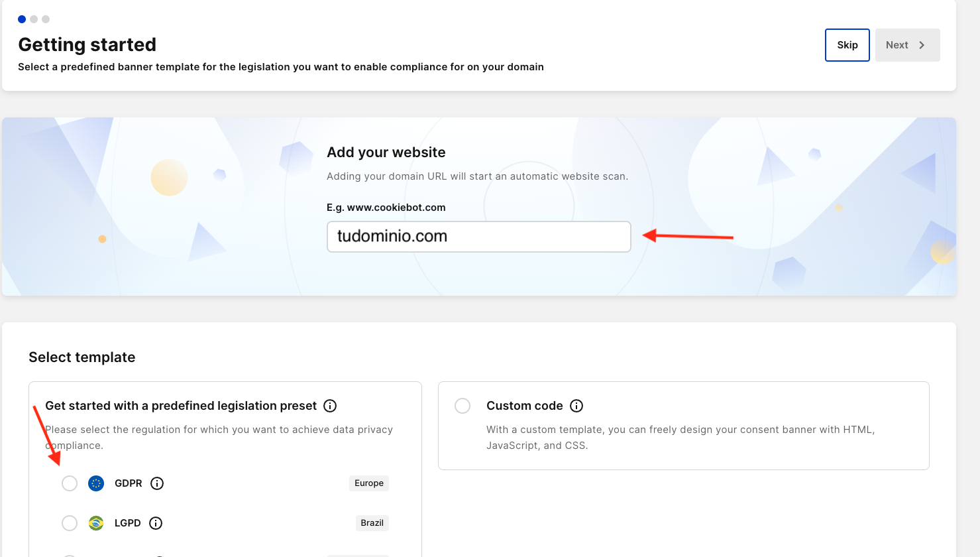The height and width of the screenshot is (557, 980).
Task: Click the EU flag icon next to GDPR
Action: [95, 483]
